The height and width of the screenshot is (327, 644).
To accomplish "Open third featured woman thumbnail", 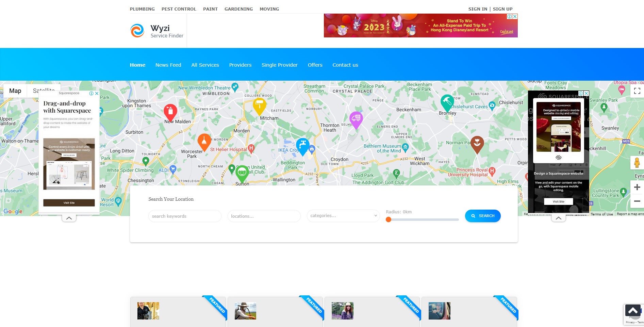I will point(343,311).
